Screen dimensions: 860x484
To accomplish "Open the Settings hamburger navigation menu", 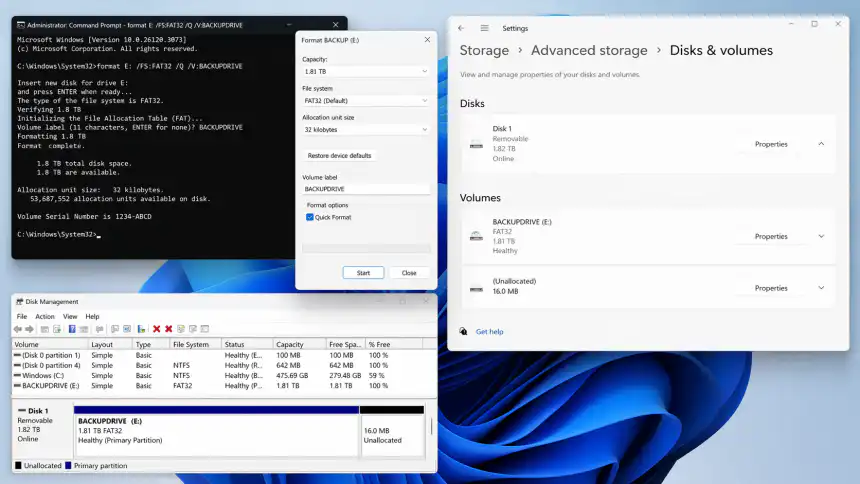I will click(x=485, y=28).
